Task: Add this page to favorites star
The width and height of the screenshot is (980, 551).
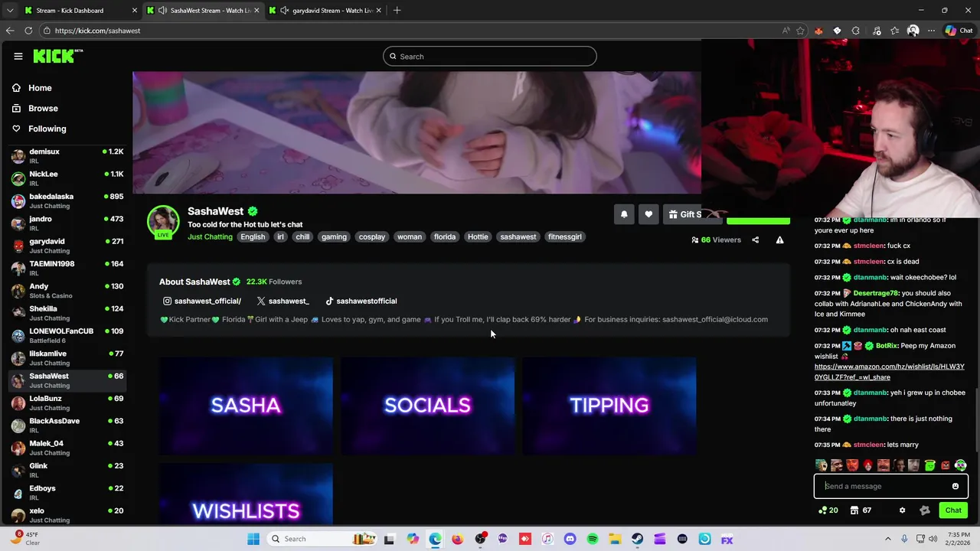Action: (800, 31)
